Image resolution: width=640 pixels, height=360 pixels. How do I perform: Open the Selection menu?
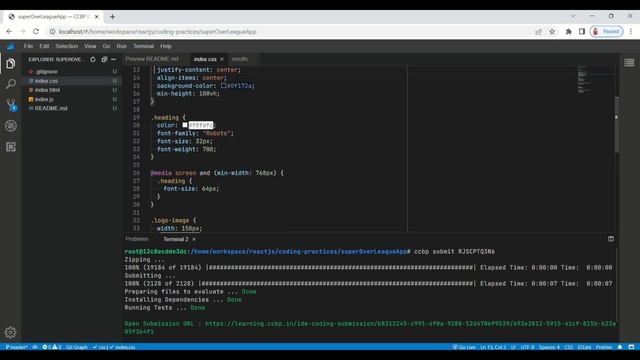[x=67, y=46]
